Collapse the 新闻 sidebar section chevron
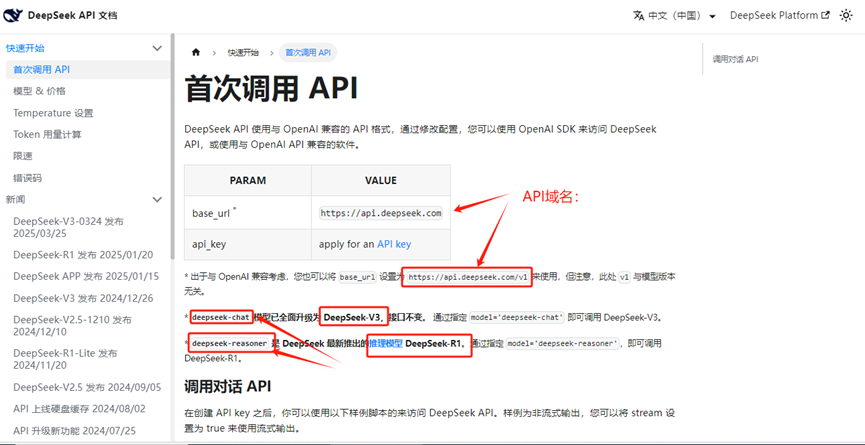This screenshot has width=865, height=445. [157, 199]
